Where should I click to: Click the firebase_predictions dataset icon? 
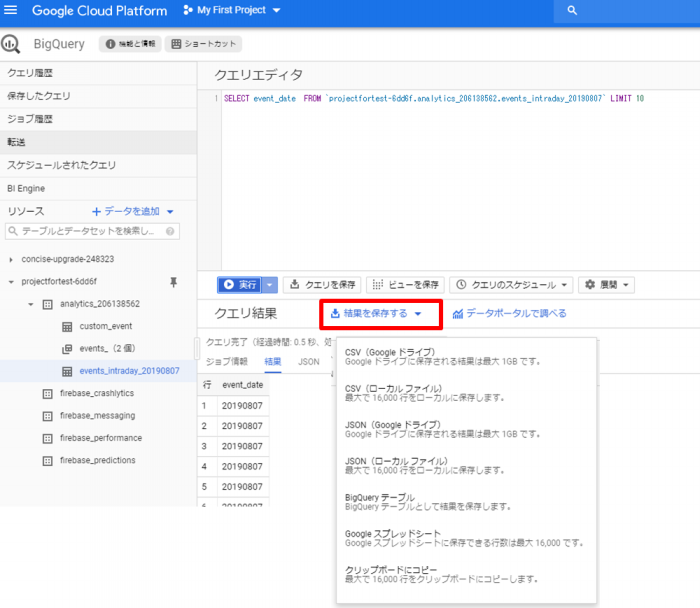[47, 461]
